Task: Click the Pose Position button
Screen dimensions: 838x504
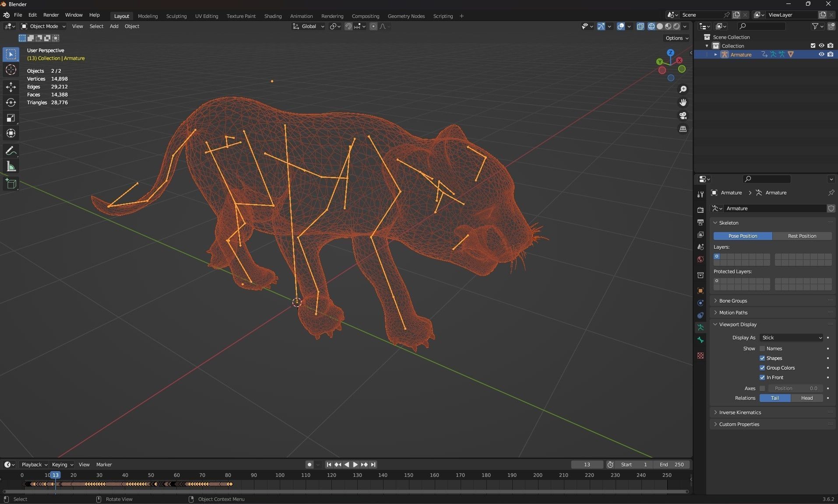Action: pos(743,236)
